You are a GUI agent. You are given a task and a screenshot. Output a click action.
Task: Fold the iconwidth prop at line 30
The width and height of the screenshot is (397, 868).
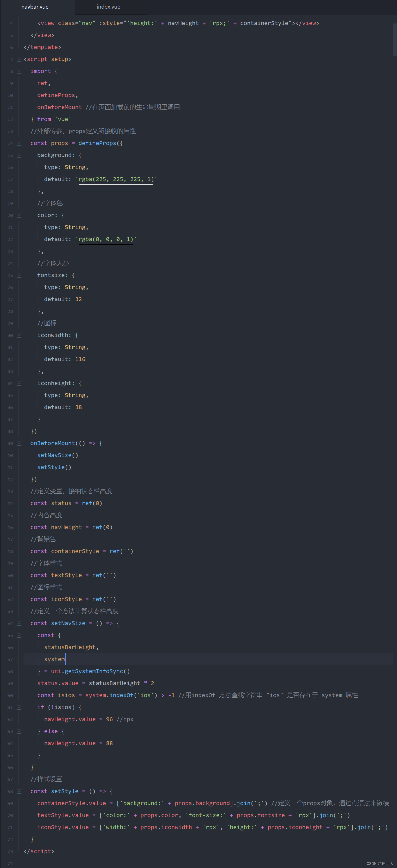(19, 335)
